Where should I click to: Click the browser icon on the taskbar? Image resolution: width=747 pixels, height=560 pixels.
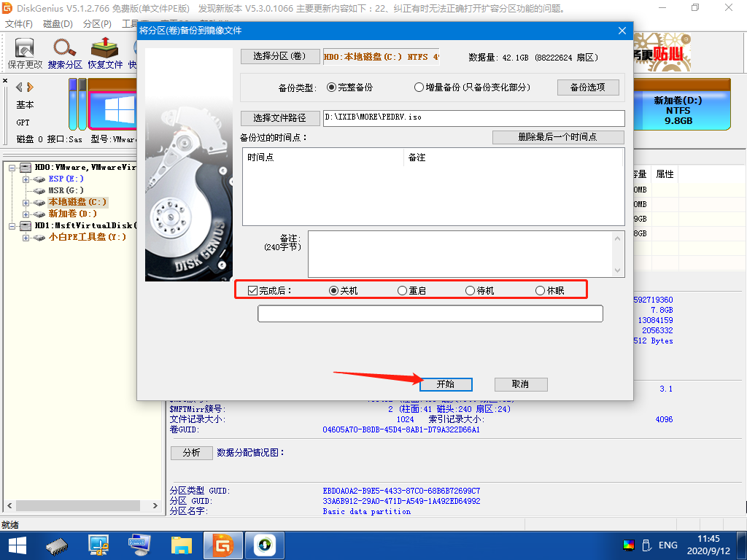(x=264, y=545)
